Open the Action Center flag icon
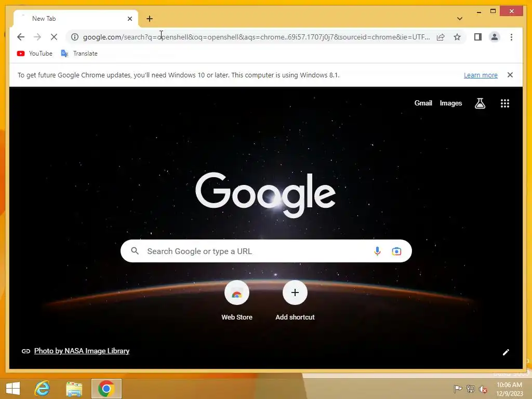532x399 pixels. pos(458,389)
